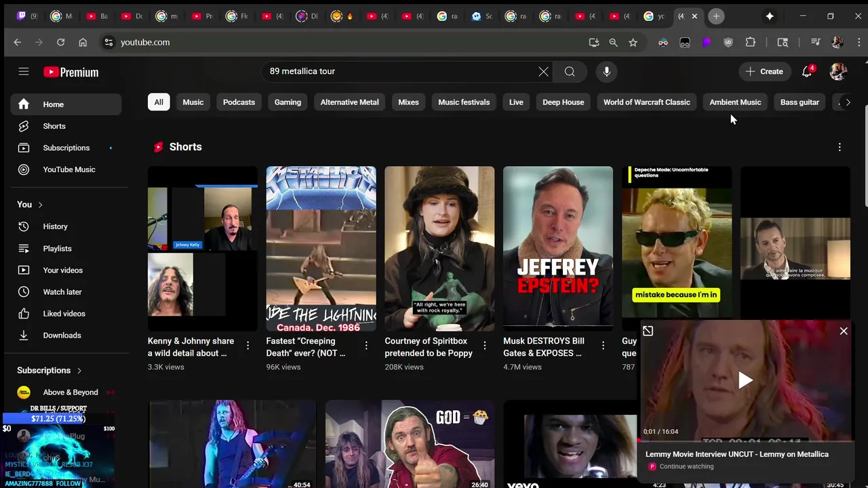Screen dimensions: 868x488
Task: Open Your videos in the sidebar
Action: tap(66, 270)
